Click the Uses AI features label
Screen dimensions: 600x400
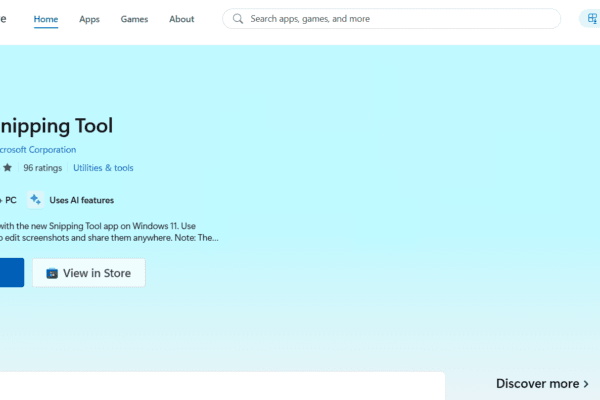[x=81, y=200]
